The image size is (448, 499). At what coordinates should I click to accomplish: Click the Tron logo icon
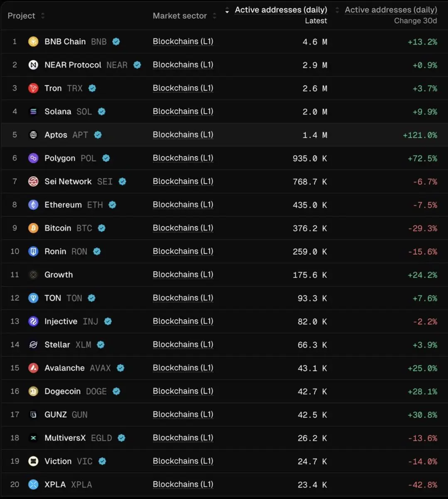[x=33, y=88]
